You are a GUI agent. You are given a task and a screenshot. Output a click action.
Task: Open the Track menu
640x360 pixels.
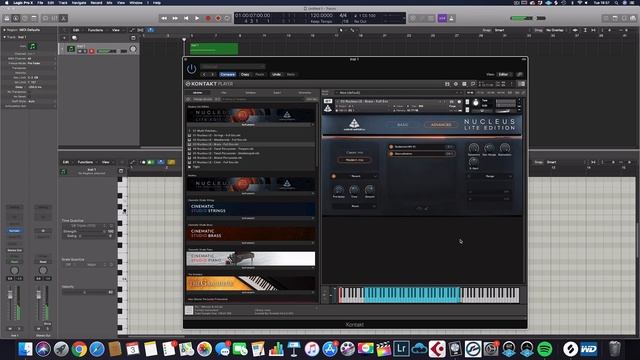tap(63, 2)
